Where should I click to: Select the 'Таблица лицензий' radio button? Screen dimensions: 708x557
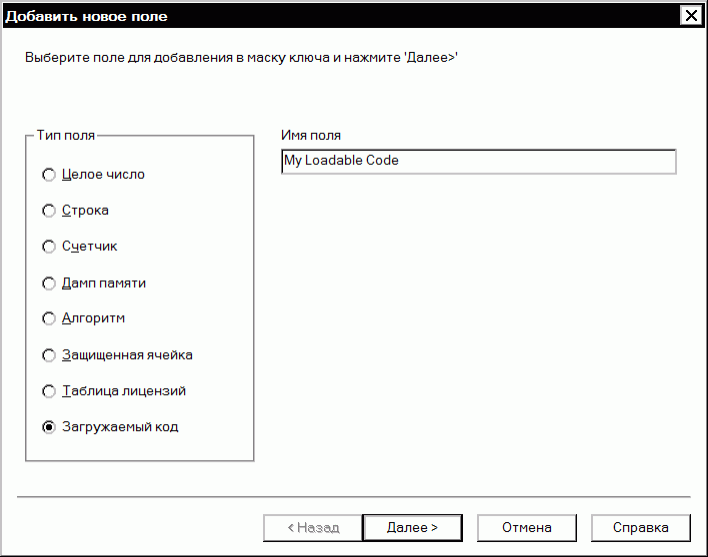tap(48, 391)
